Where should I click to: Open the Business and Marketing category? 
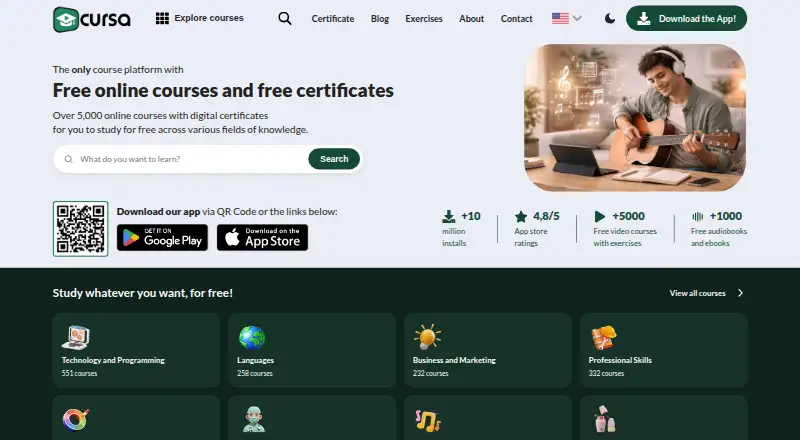[x=488, y=350]
